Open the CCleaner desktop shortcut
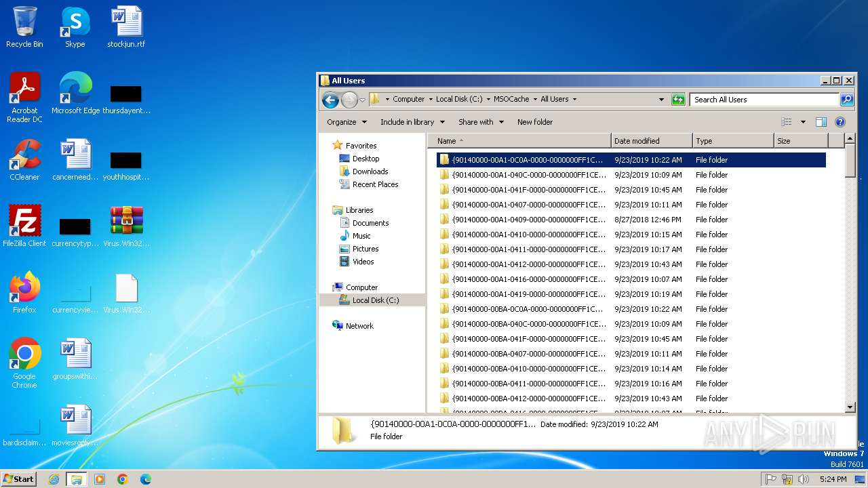Image resolution: width=868 pixels, height=488 pixels. click(x=24, y=160)
